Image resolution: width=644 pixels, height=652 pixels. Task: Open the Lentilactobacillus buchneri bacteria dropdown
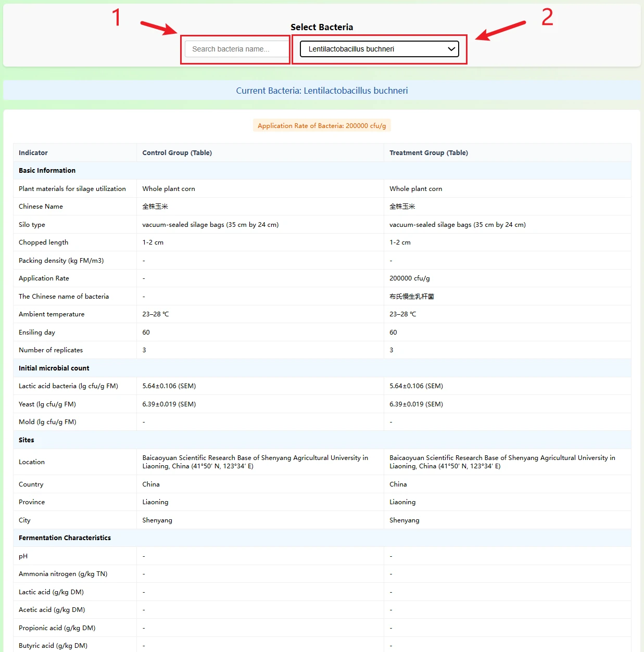pos(375,49)
